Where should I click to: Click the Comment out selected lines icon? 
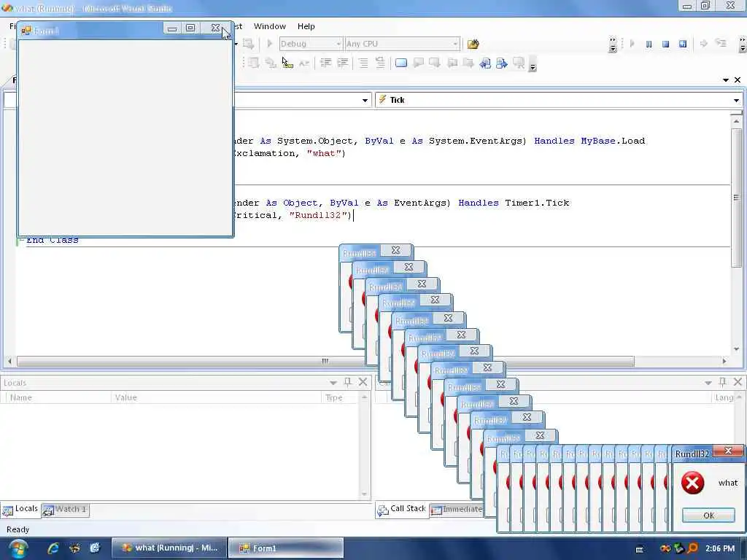[x=363, y=63]
